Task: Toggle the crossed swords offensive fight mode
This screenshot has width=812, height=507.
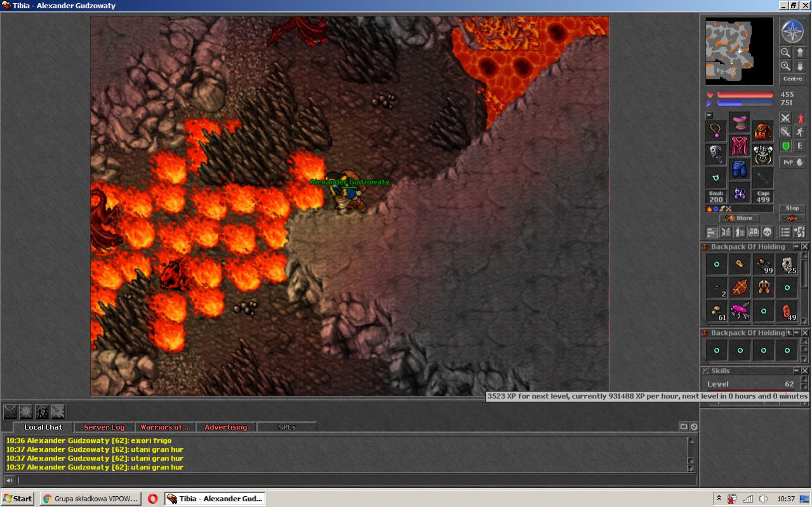Action: 785,118
